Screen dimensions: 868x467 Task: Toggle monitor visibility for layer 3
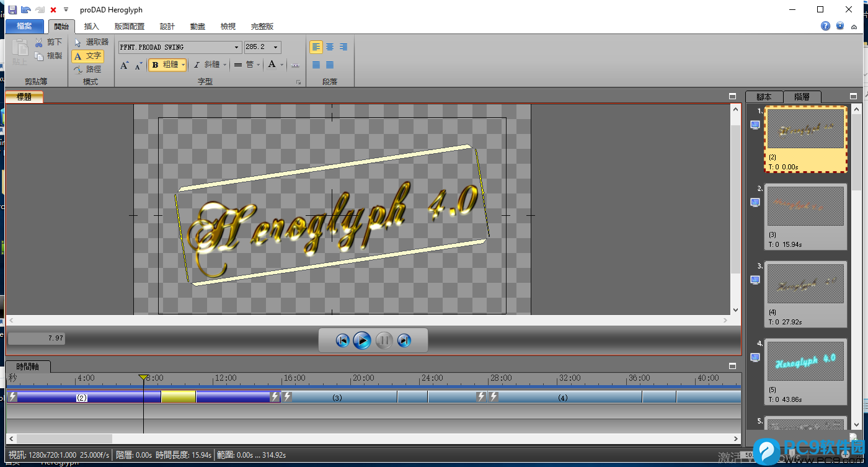[x=755, y=280]
